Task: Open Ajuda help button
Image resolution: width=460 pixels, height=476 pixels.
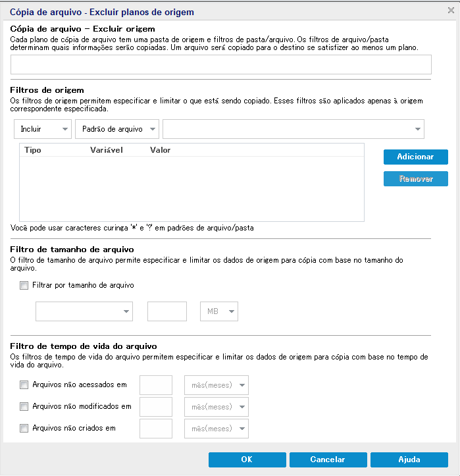Action: coord(409,460)
